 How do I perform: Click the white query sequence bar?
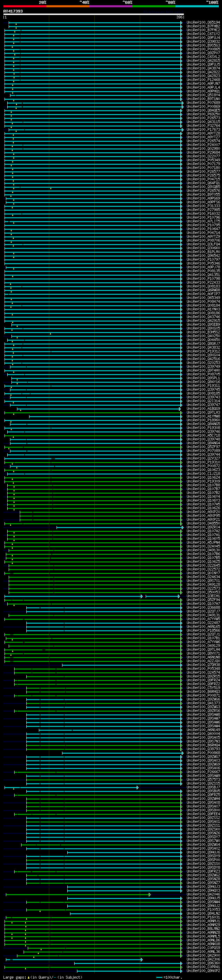(x=94, y=15)
